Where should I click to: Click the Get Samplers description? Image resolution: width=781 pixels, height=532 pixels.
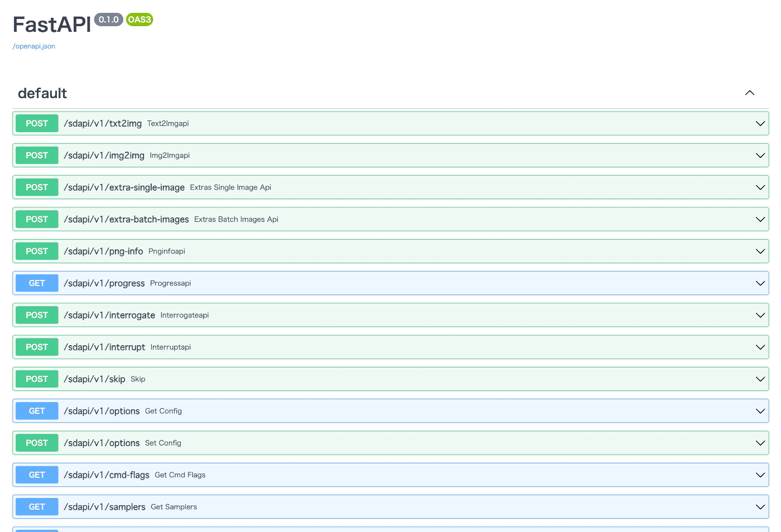click(174, 507)
